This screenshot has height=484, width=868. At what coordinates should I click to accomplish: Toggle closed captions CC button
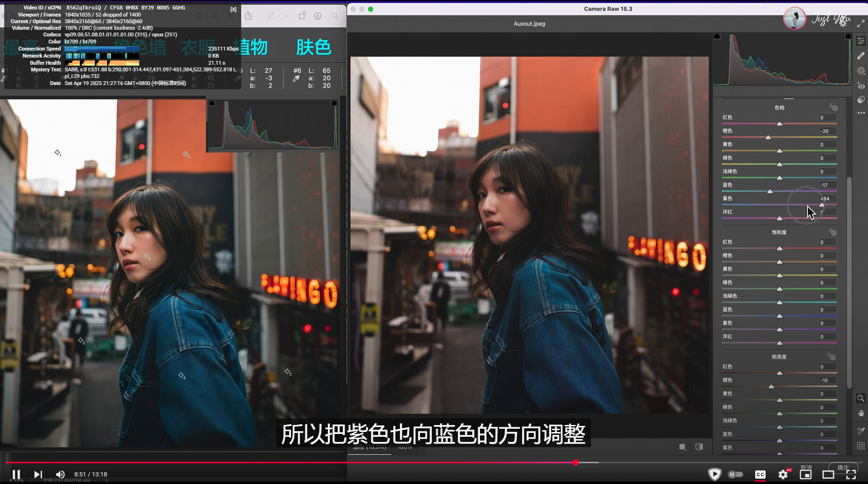point(760,475)
